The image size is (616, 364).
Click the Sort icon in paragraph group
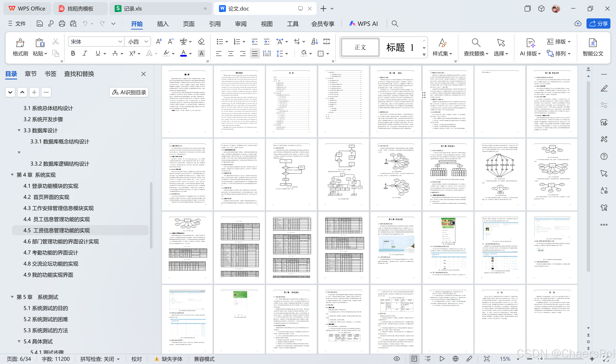(314, 41)
